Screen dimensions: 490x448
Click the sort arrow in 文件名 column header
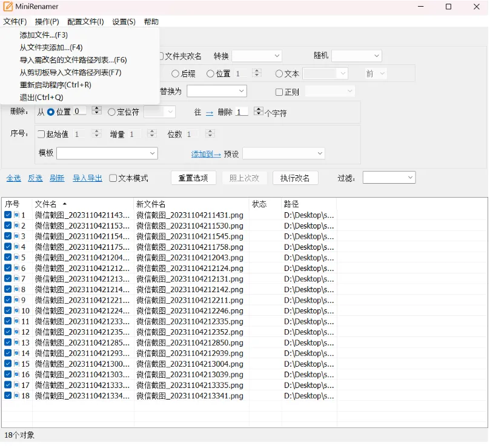(65, 204)
